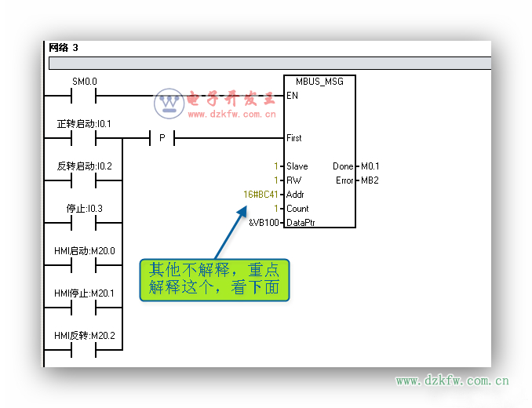Select the 反转启动 I0.2 contact
Viewport: 532px width, 408px height.
tap(84, 180)
